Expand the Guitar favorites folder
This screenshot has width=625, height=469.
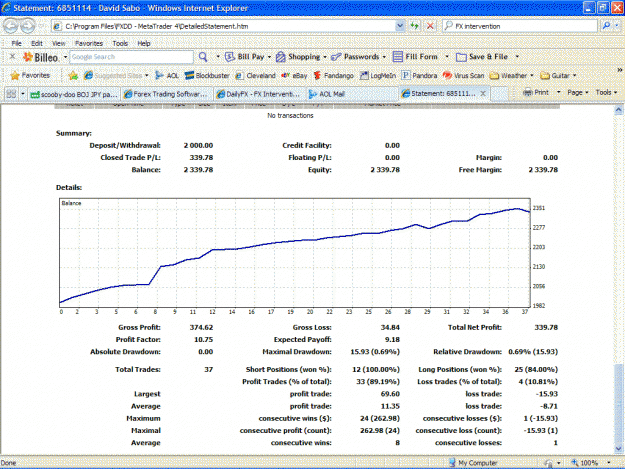tap(558, 75)
